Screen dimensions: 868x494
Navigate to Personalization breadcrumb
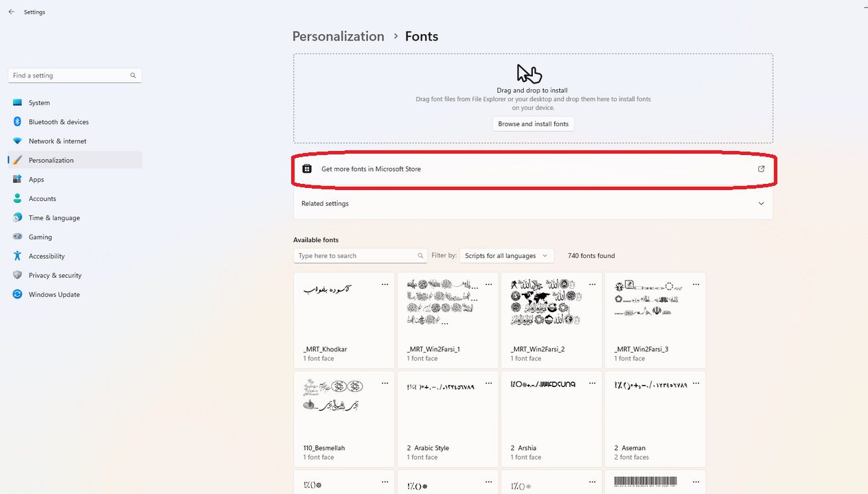tap(338, 36)
